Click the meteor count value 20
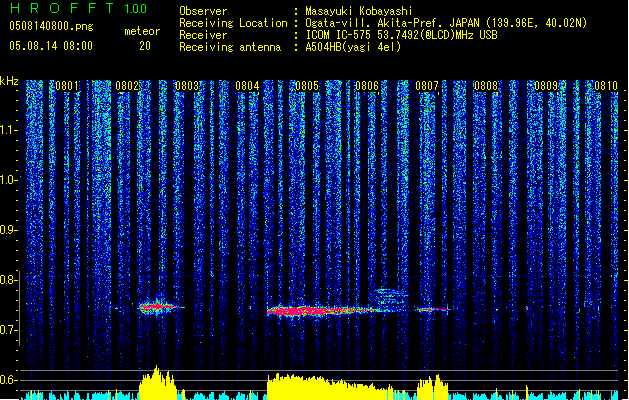 145,46
